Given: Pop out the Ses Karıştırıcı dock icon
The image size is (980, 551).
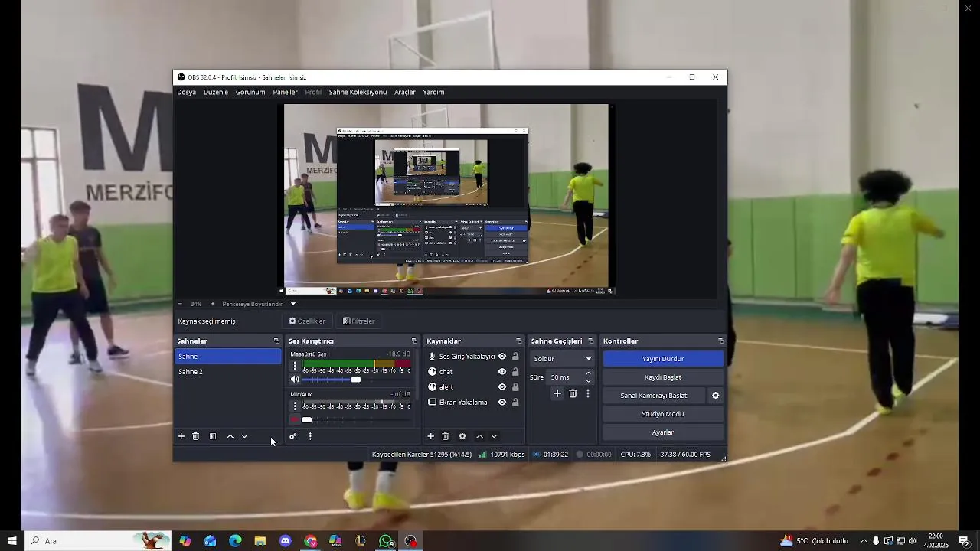Looking at the screenshot, I should [414, 341].
